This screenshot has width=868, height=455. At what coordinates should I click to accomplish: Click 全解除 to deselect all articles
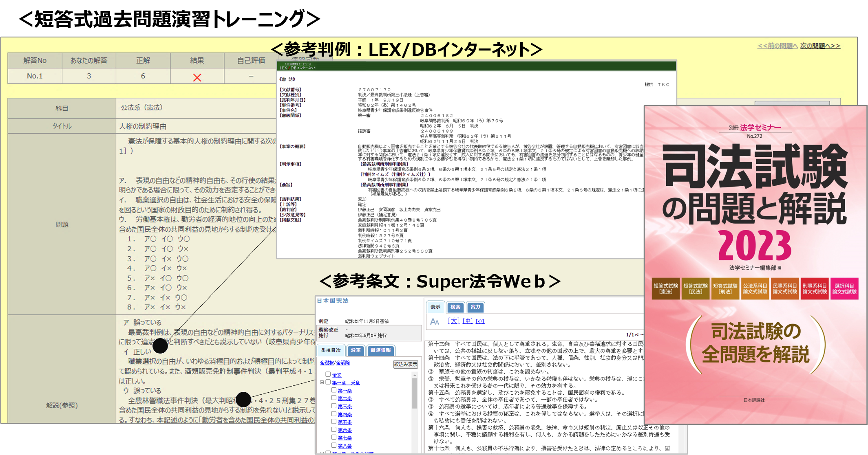tap(343, 363)
